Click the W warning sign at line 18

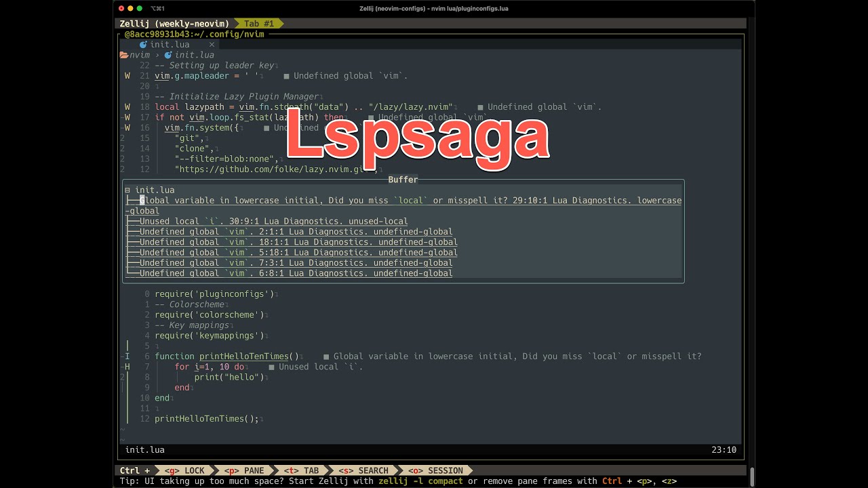127,107
